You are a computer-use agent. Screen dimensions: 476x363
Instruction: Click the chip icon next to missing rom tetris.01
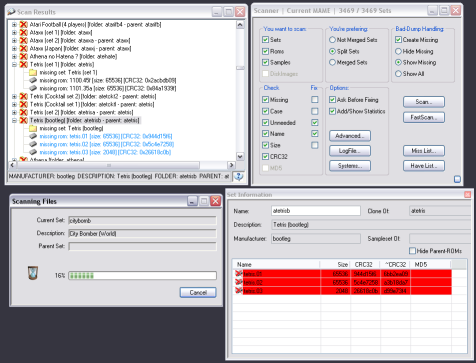tap(33, 136)
